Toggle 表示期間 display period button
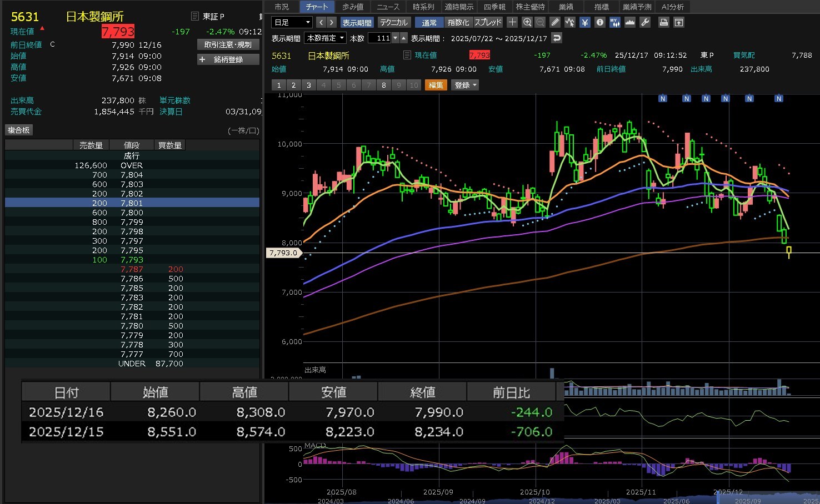The width and height of the screenshot is (820, 504). (x=357, y=22)
